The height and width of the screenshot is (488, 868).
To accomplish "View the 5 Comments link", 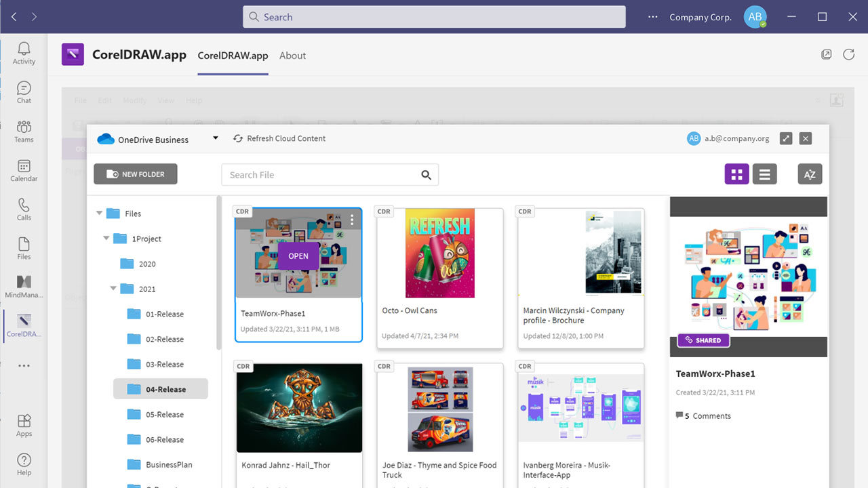I will click(703, 416).
